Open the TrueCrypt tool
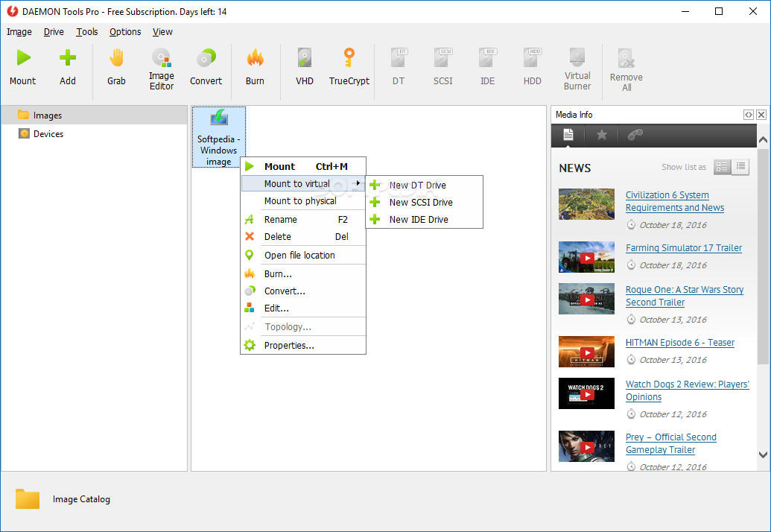The image size is (771, 532). click(349, 67)
